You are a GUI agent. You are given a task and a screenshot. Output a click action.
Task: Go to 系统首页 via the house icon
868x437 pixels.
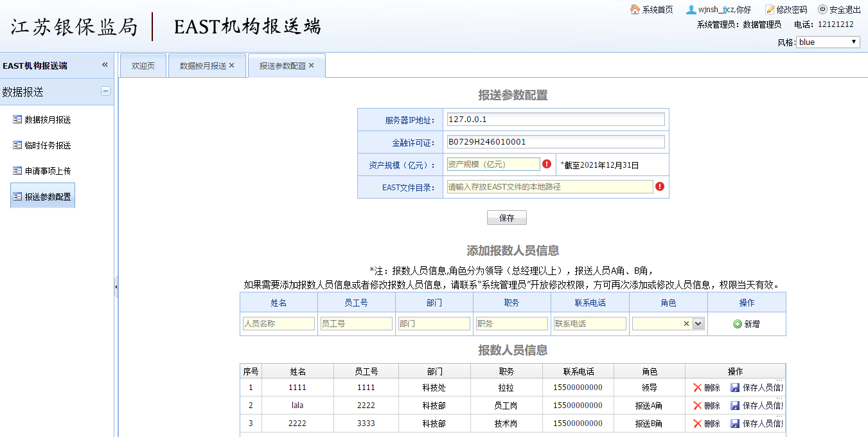635,10
